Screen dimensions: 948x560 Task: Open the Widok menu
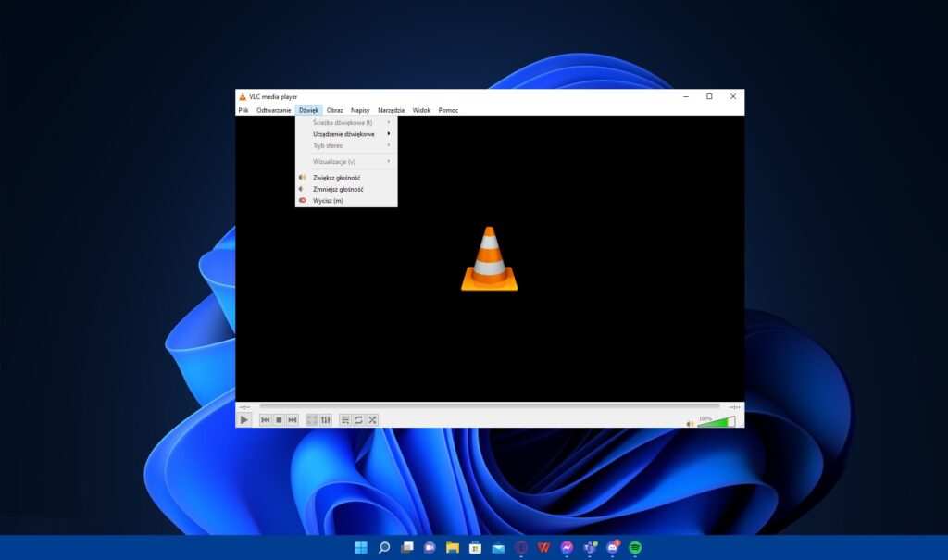(x=421, y=110)
